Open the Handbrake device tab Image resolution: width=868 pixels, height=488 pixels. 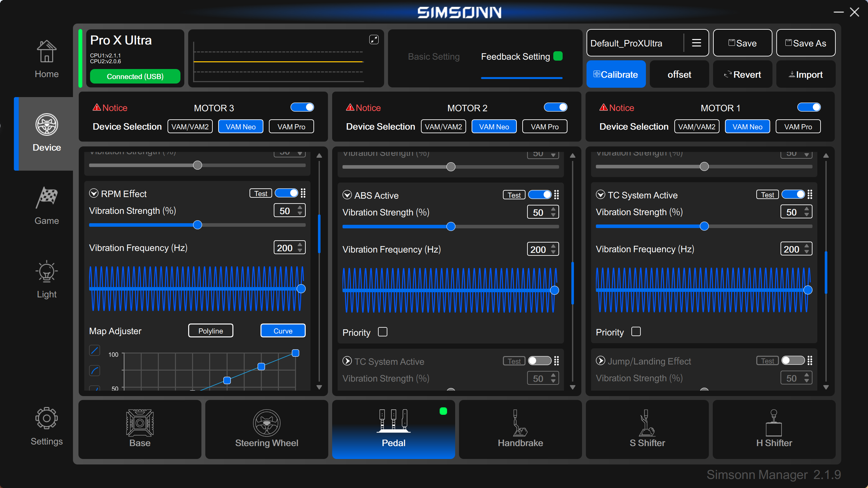(520, 429)
